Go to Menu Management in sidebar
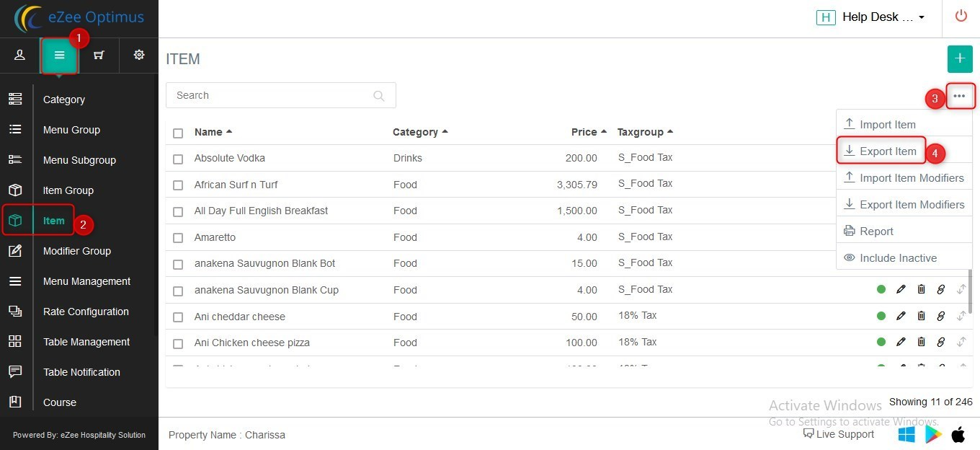The height and width of the screenshot is (450, 980). pyautogui.click(x=86, y=281)
